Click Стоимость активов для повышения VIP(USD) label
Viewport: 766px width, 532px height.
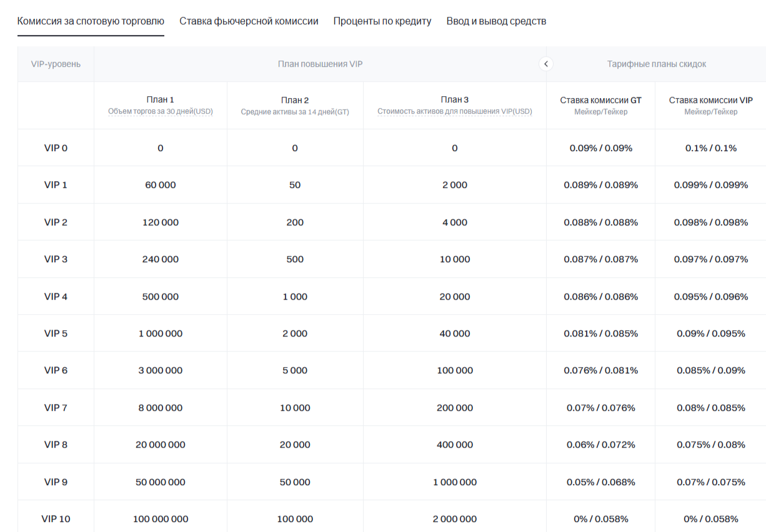[455, 112]
